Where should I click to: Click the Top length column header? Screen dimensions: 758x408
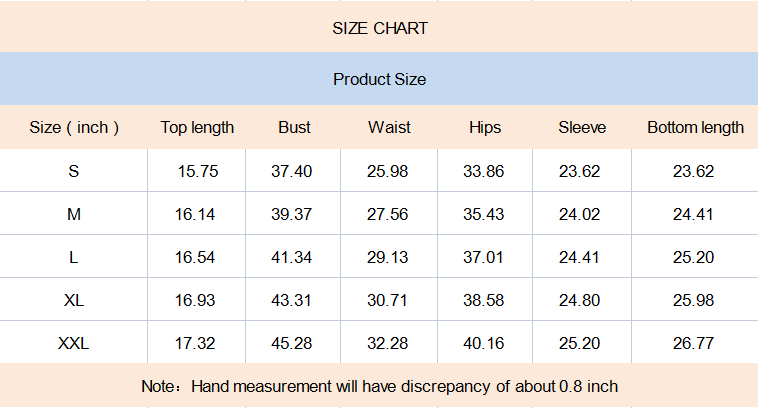[197, 127]
